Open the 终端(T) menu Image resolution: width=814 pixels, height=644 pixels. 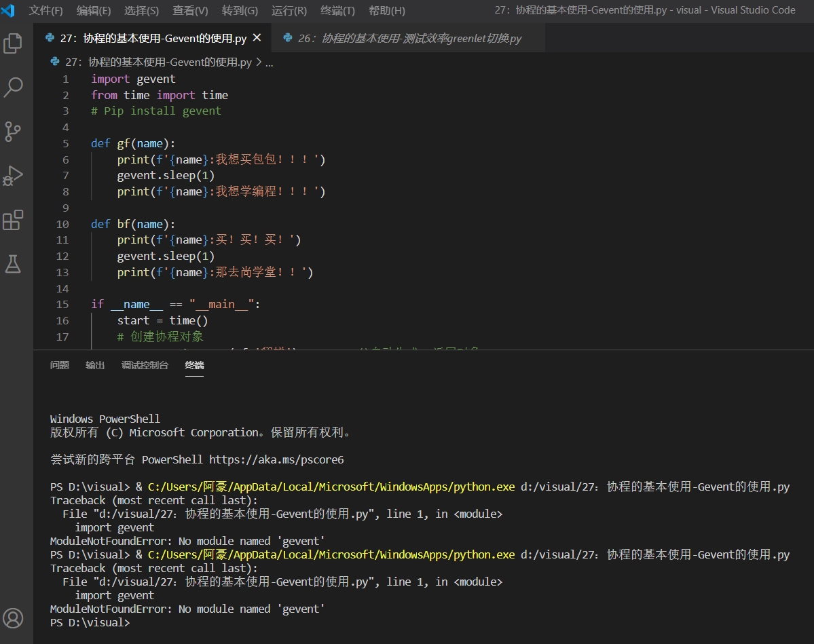pyautogui.click(x=337, y=10)
